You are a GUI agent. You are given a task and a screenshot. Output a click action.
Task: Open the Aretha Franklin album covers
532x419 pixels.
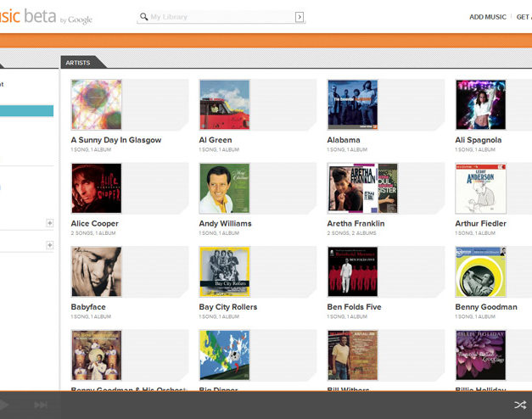(362, 188)
